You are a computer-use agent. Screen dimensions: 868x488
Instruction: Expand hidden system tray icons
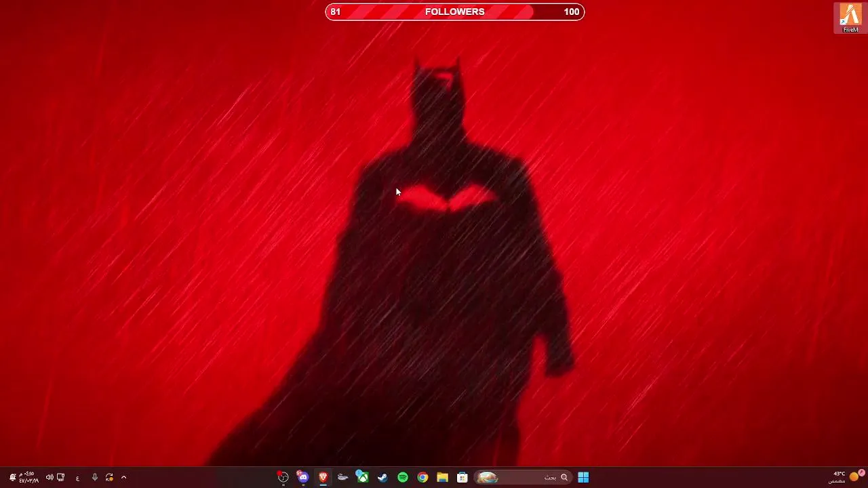coord(123,477)
